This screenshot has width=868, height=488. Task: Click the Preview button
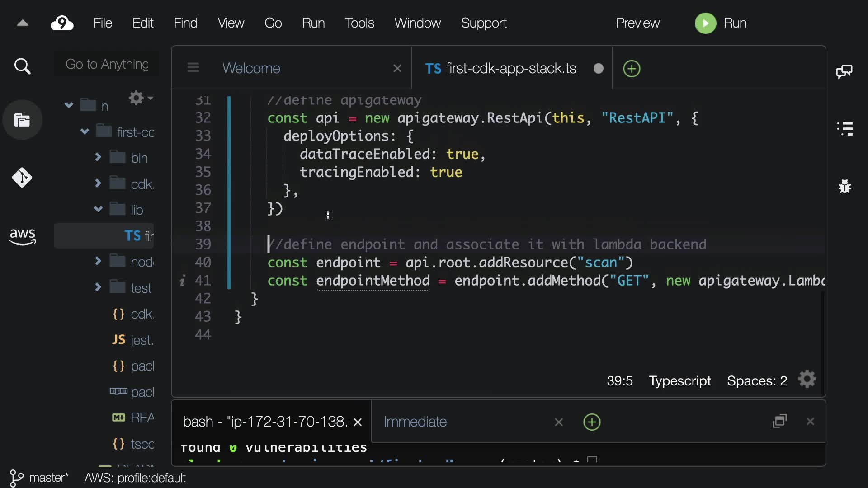(637, 23)
